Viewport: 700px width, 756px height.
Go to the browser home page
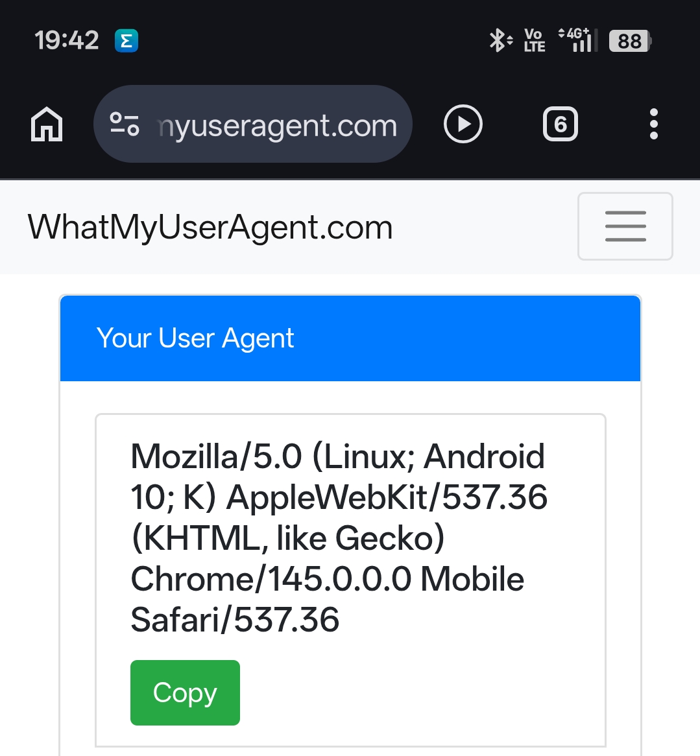pos(47,124)
